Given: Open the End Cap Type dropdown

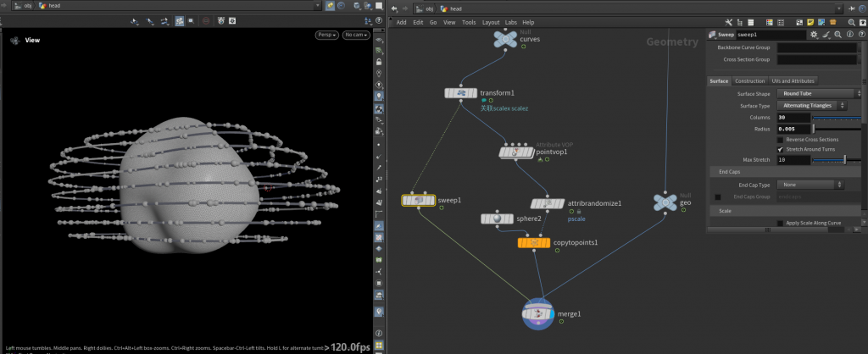Looking at the screenshot, I should coord(811,184).
